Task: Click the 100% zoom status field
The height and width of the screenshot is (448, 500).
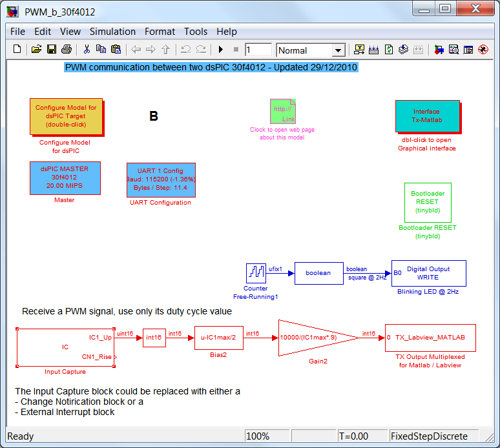Action: (267, 436)
